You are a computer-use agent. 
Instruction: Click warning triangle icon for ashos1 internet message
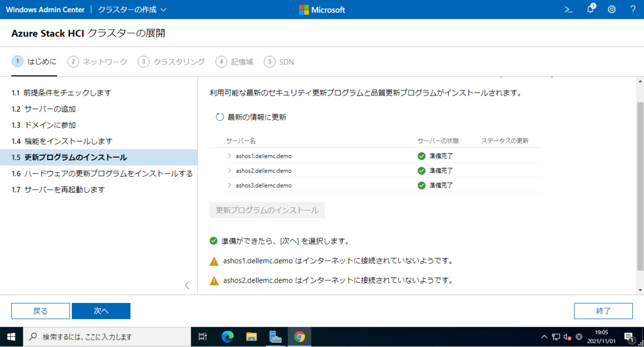[x=214, y=261]
